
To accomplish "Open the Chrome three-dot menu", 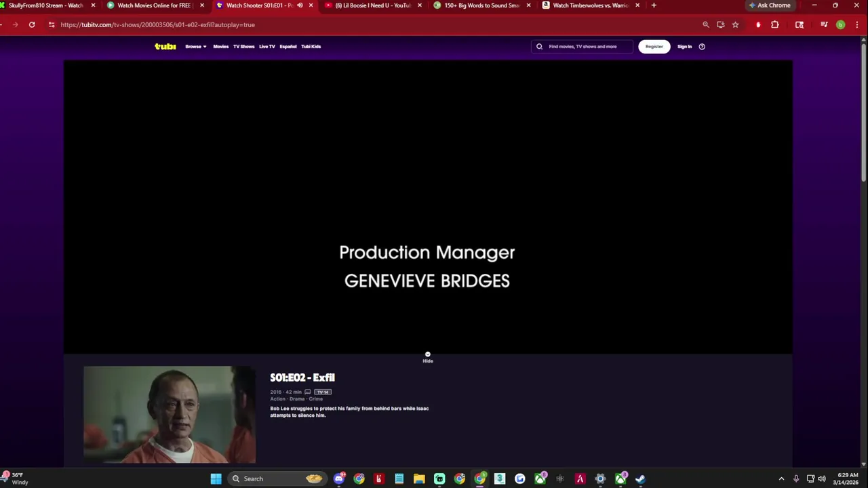I will 857,24.
